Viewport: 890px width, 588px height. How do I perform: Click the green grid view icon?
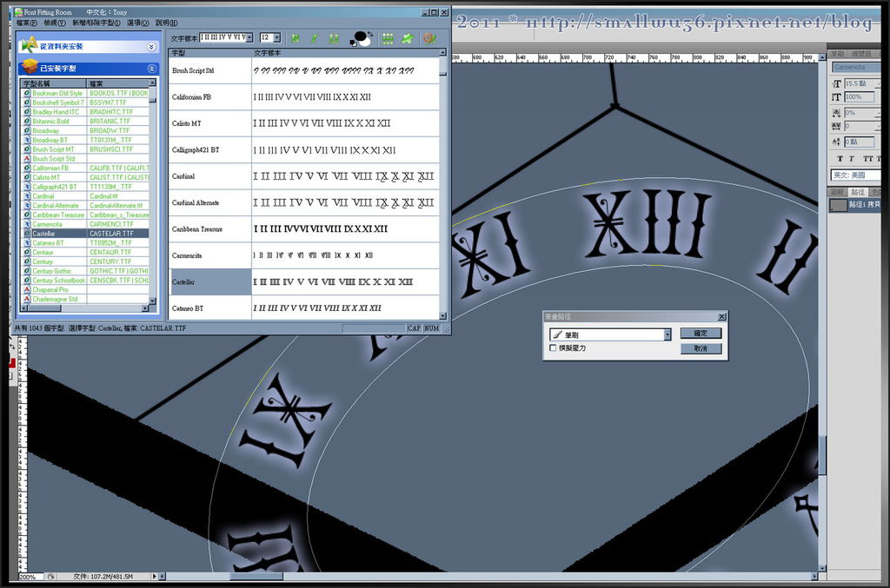click(x=388, y=38)
